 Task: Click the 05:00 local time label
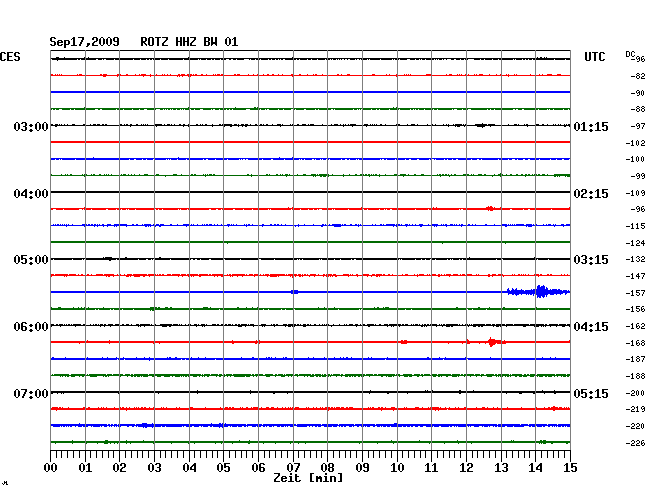point(31,260)
